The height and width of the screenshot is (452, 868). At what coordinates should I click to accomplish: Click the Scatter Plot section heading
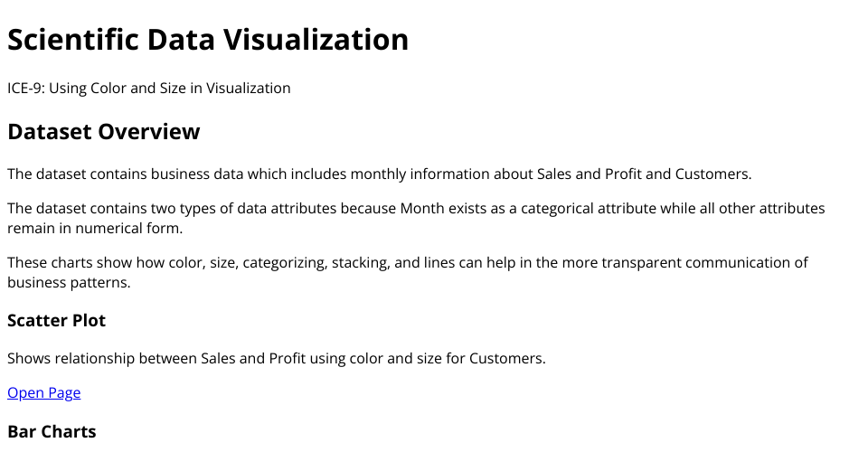pyautogui.click(x=56, y=321)
